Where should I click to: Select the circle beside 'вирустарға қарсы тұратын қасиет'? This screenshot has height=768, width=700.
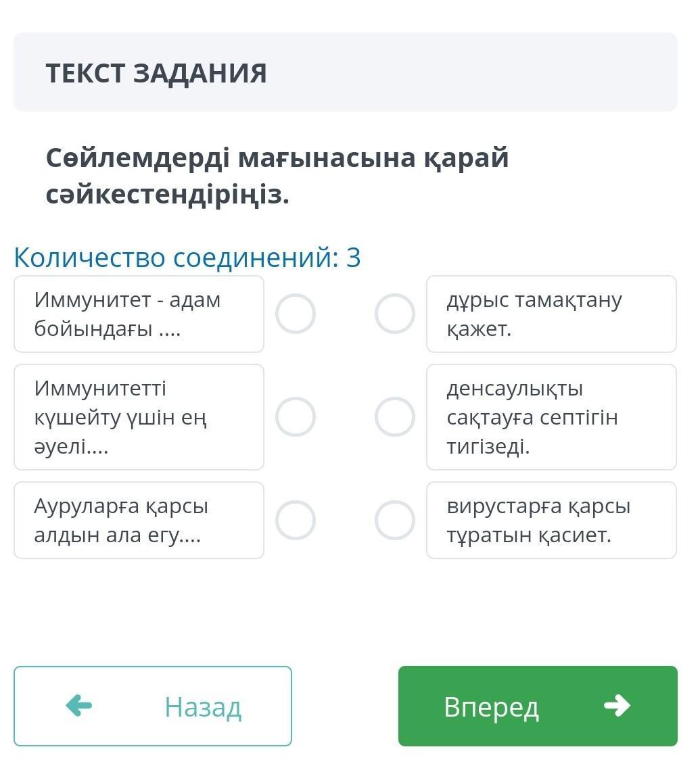point(395,520)
